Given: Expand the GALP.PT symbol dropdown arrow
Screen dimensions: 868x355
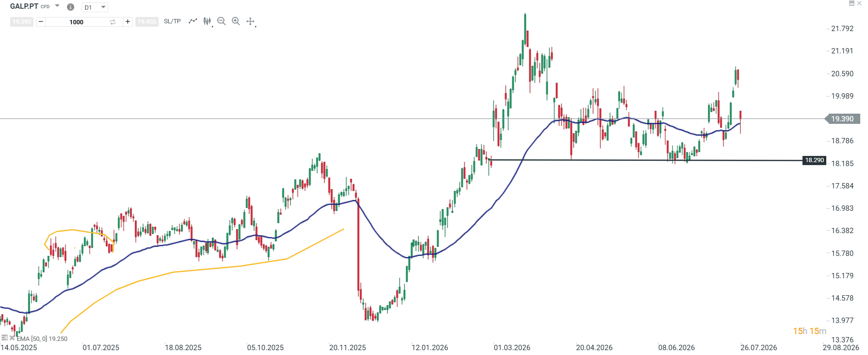Looking at the screenshot, I should click(x=57, y=6).
